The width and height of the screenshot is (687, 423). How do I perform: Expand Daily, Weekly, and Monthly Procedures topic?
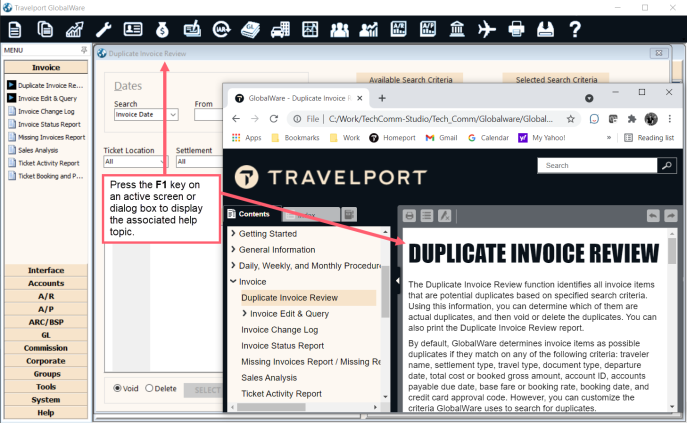tap(234, 265)
